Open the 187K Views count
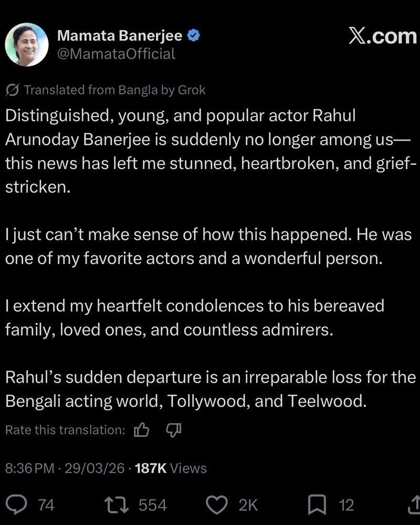Screen dimensions: 420x525 pos(171,468)
